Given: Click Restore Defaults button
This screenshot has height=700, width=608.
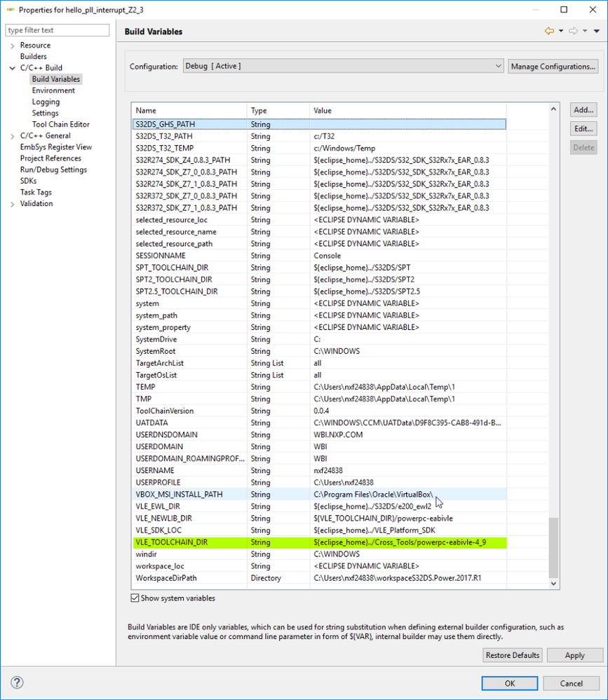Looking at the screenshot, I should click(x=513, y=655).
